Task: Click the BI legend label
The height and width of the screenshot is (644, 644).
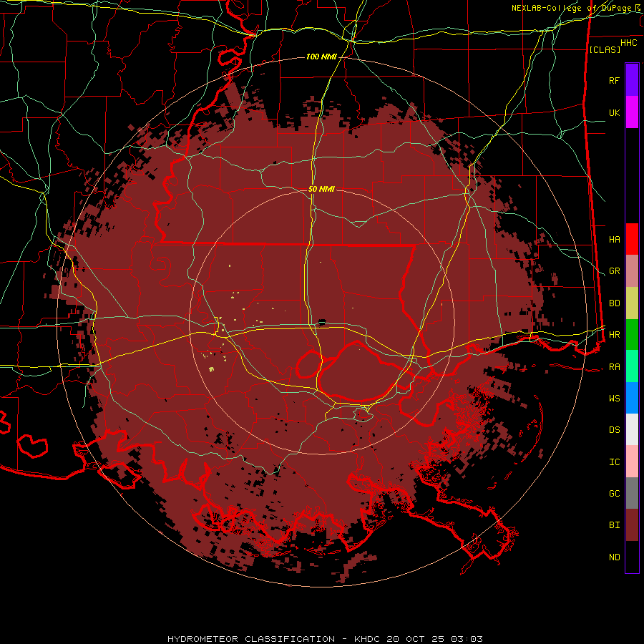Action: pyautogui.click(x=615, y=525)
